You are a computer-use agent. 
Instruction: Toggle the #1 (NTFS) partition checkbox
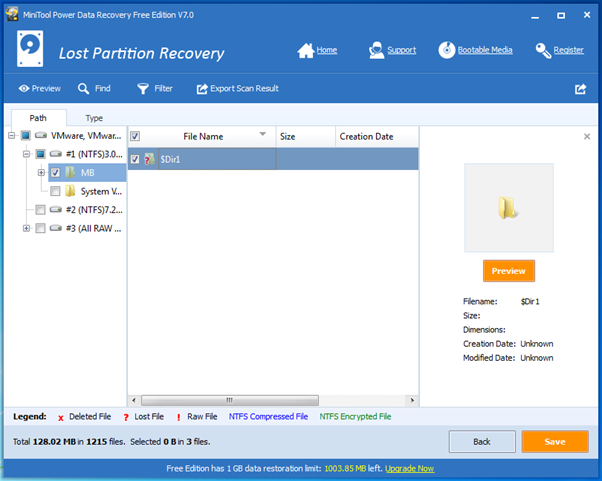40,154
